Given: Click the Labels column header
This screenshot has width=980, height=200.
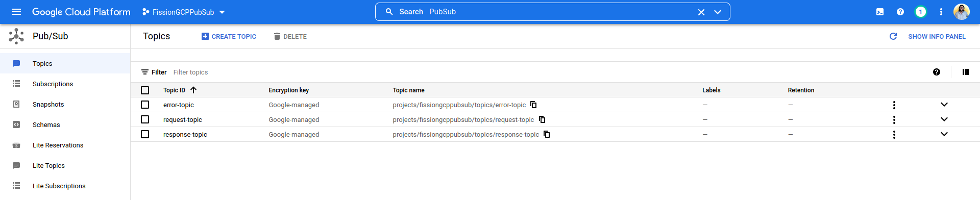Looking at the screenshot, I should 711,90.
